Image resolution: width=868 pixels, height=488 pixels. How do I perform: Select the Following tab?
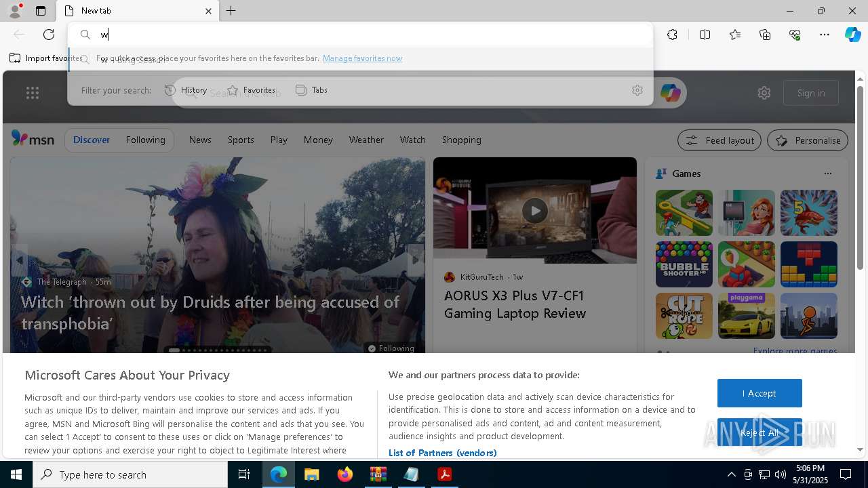click(145, 140)
